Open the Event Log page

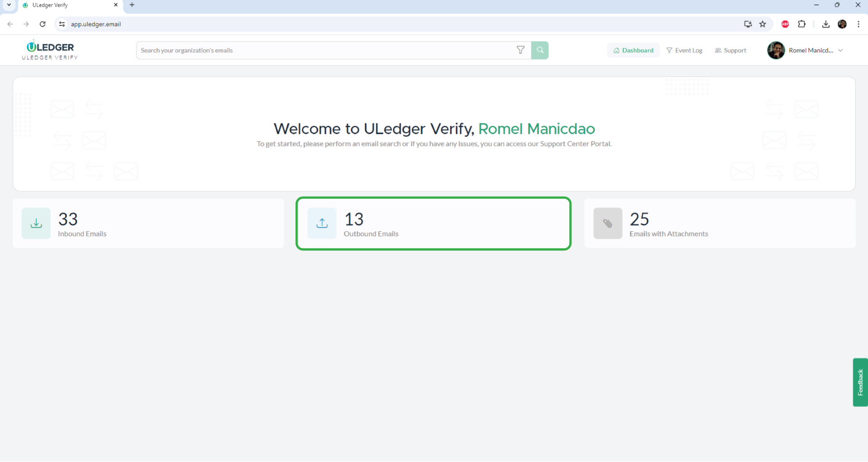click(x=684, y=50)
